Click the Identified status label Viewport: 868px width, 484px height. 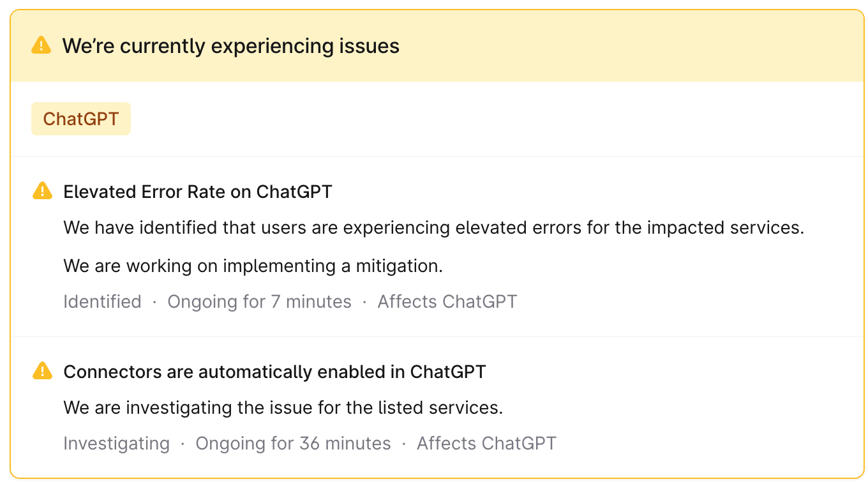[x=102, y=301]
